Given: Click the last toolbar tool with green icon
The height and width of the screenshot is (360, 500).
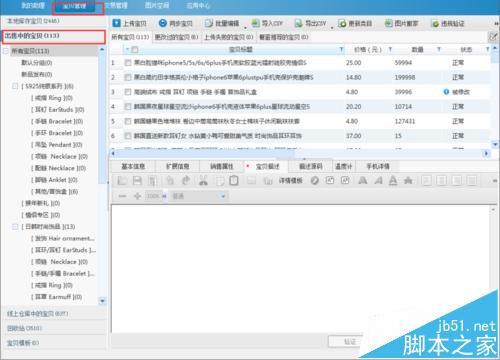Looking at the screenshot, I should [x=448, y=24].
